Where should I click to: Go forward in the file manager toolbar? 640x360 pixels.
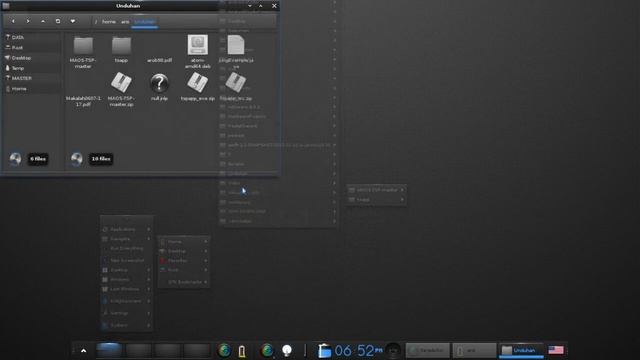click(28, 21)
